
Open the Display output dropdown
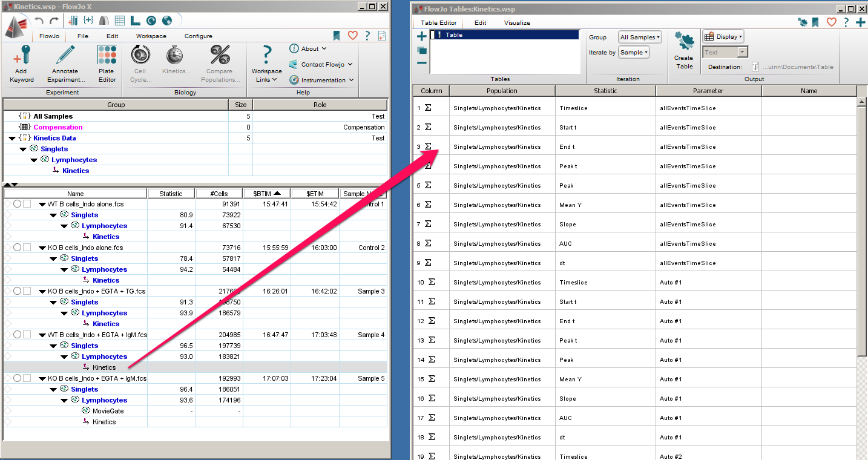[x=723, y=36]
